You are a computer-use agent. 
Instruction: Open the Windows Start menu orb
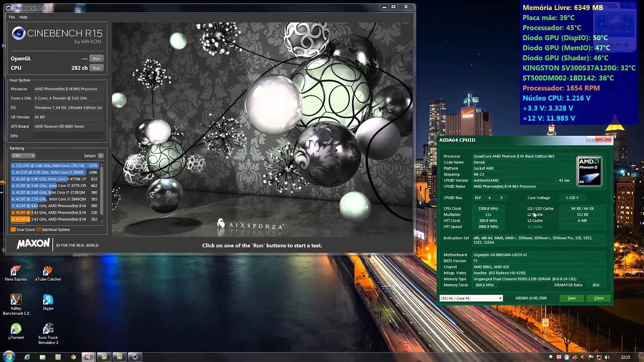tap(9, 356)
